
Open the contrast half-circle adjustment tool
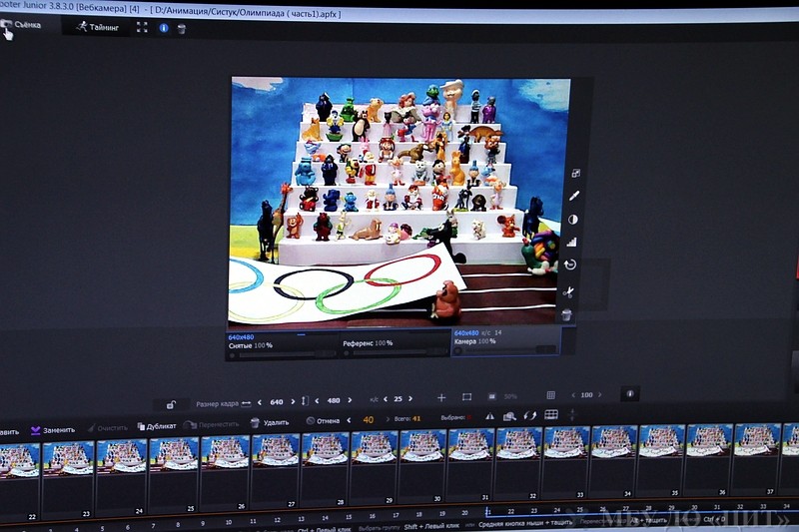pyautogui.click(x=573, y=219)
